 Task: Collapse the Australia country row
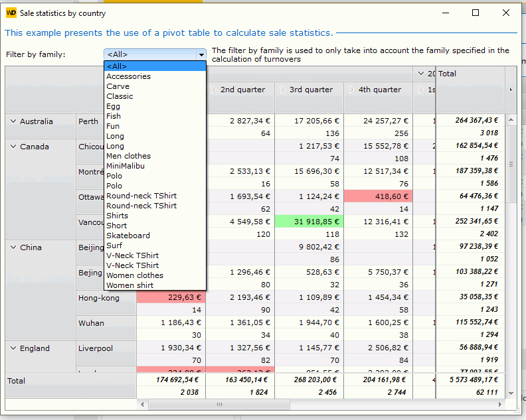point(13,121)
